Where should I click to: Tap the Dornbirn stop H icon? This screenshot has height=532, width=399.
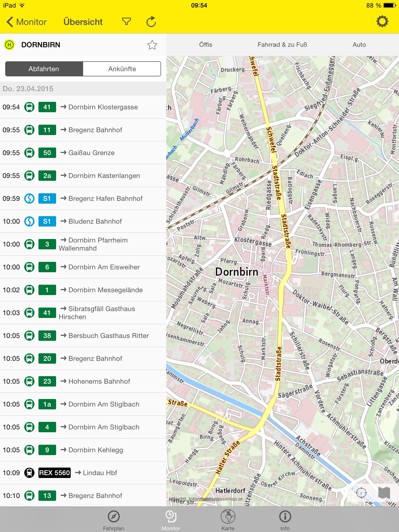coord(9,45)
